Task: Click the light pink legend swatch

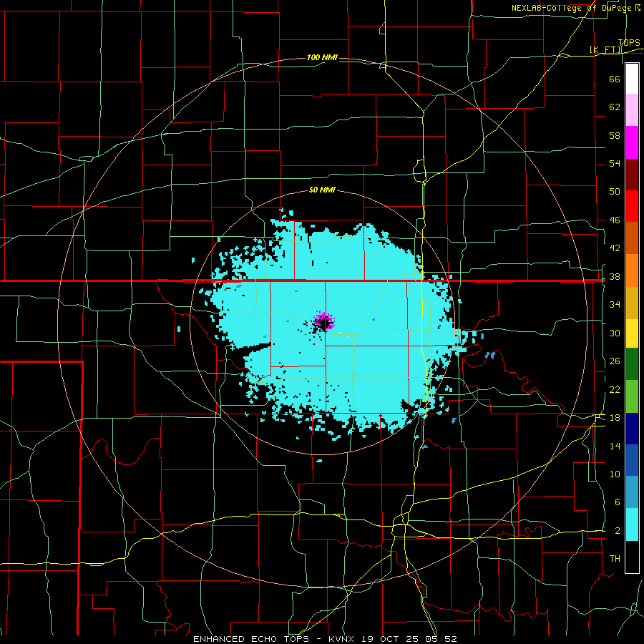Action: point(632,110)
